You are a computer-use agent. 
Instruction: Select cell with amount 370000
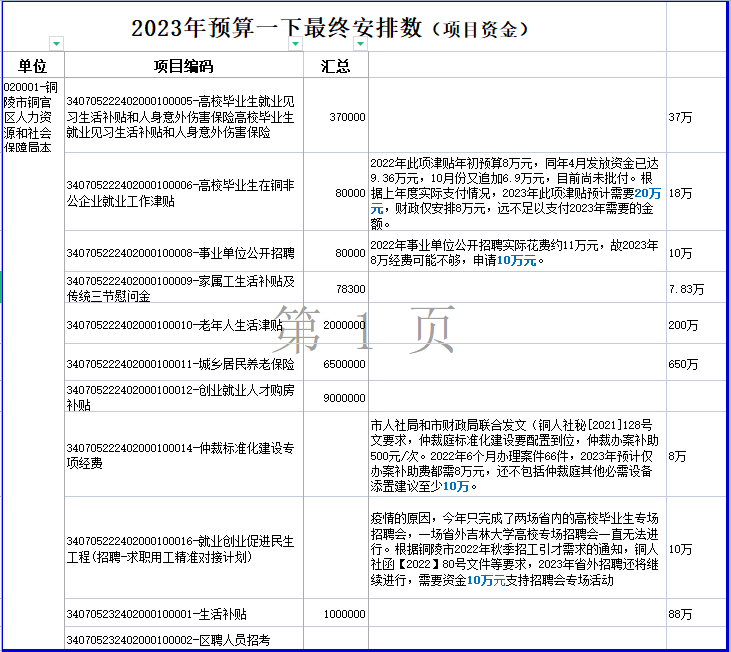[335, 117]
